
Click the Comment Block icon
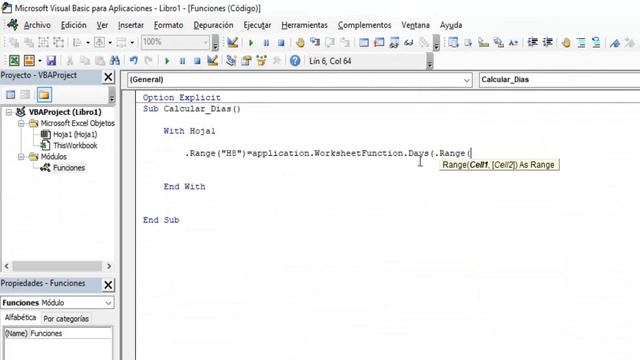(x=581, y=42)
